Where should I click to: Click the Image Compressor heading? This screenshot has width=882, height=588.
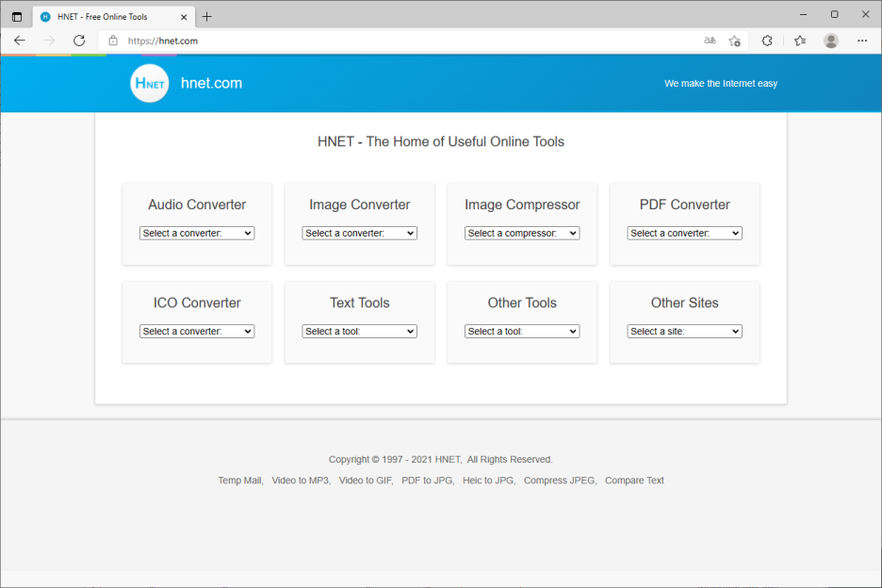click(522, 204)
